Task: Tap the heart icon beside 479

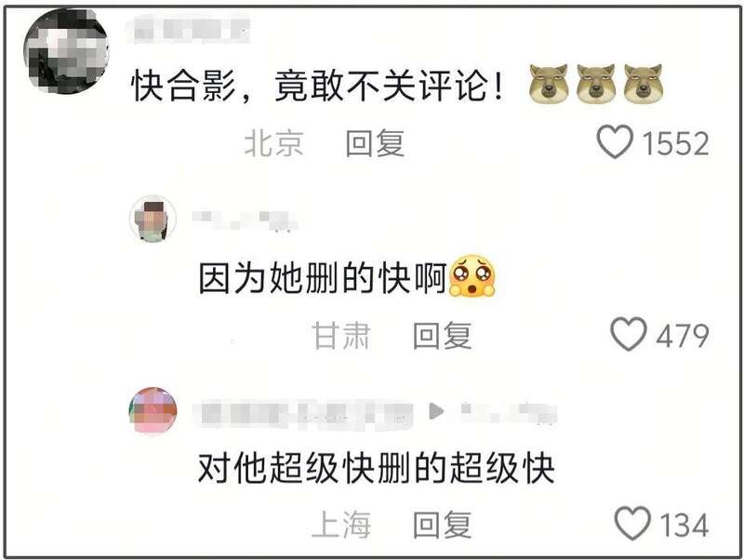Action: (x=629, y=334)
